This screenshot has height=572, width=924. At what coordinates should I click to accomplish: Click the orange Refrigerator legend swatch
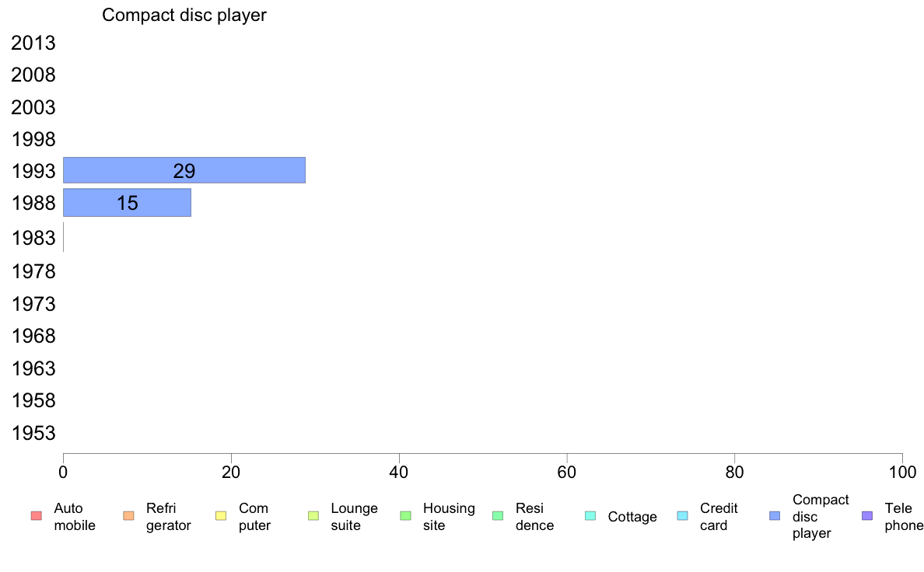pyautogui.click(x=128, y=516)
